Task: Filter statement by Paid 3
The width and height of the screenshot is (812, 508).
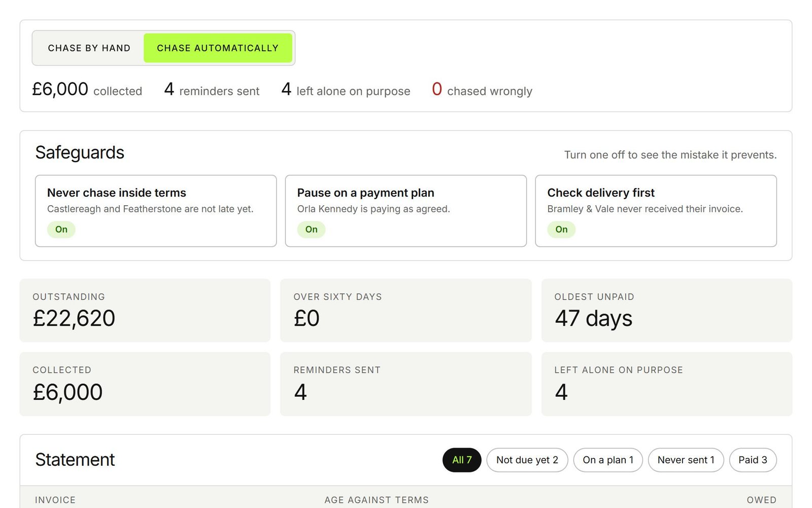Action: click(753, 460)
